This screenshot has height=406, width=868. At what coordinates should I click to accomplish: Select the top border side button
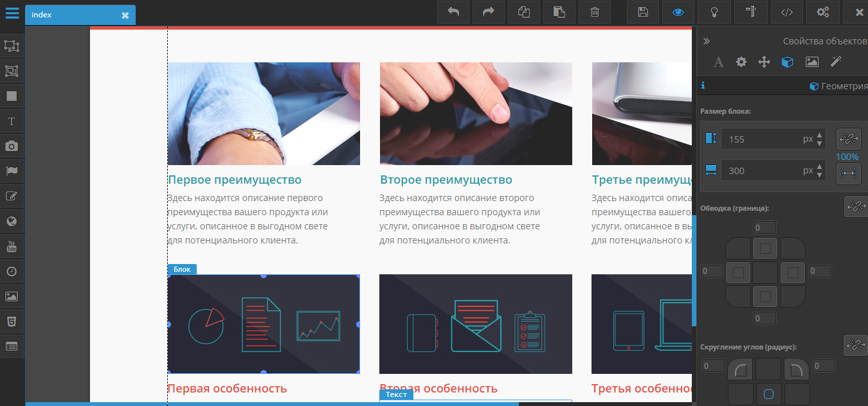pyautogui.click(x=765, y=248)
